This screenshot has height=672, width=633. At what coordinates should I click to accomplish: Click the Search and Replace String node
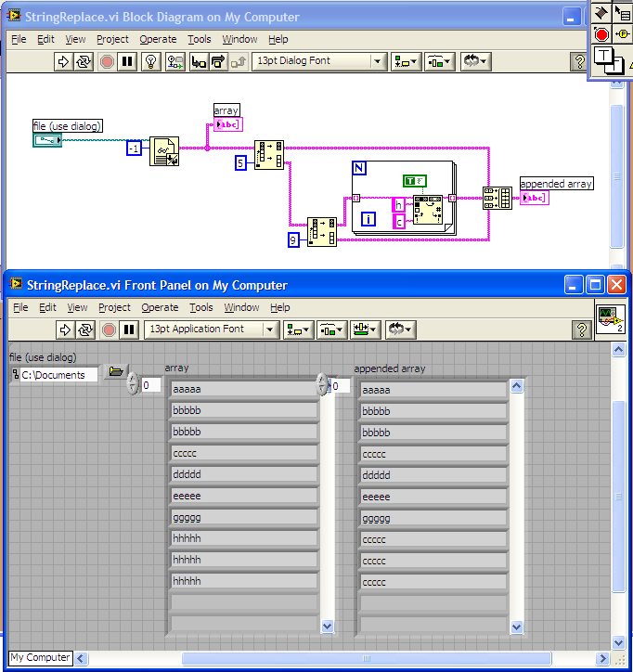pyautogui.click(x=428, y=210)
